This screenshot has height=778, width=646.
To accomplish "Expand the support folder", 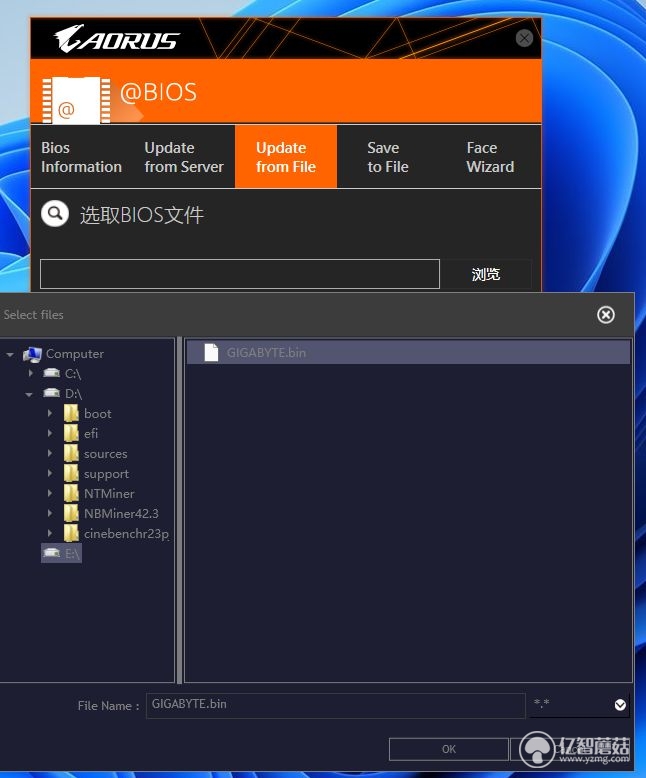I will 50,473.
